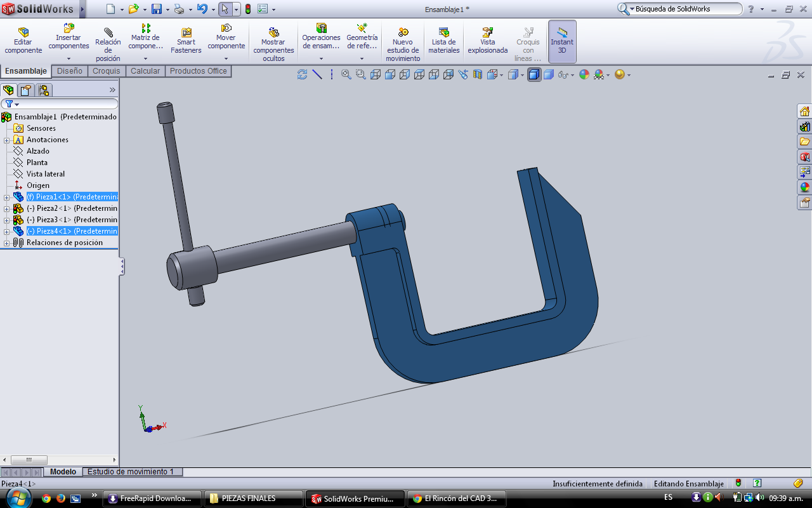Expand the Anotaciones tree node
This screenshot has height=508, width=812.
(x=6, y=140)
